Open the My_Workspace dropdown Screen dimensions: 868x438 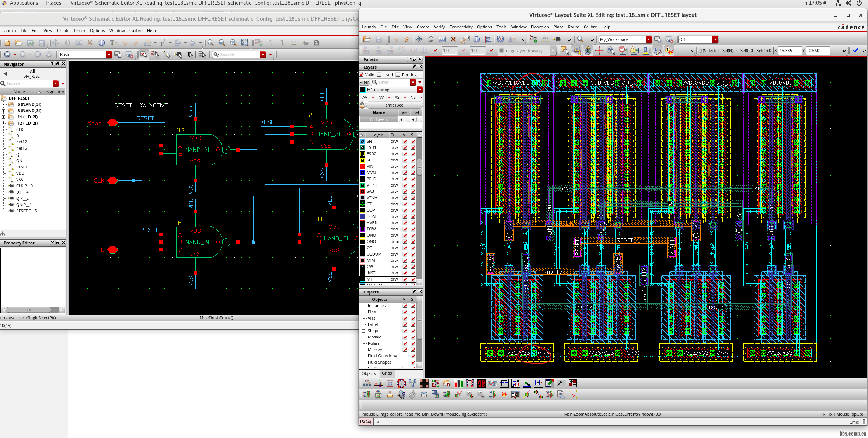(x=649, y=39)
